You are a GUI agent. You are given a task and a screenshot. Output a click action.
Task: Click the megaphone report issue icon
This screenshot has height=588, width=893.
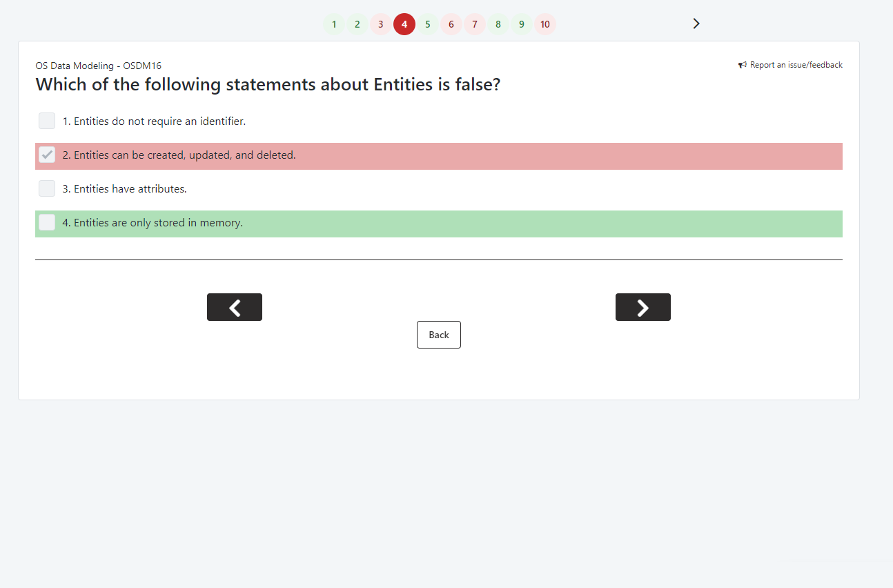743,66
